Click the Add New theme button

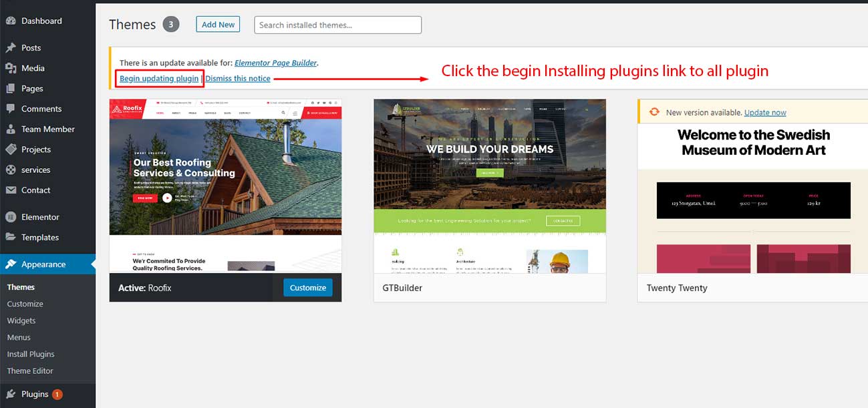[x=218, y=25]
